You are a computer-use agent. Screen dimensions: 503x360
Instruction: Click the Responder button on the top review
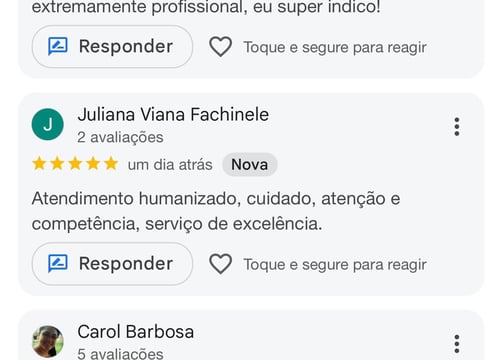coord(112,46)
